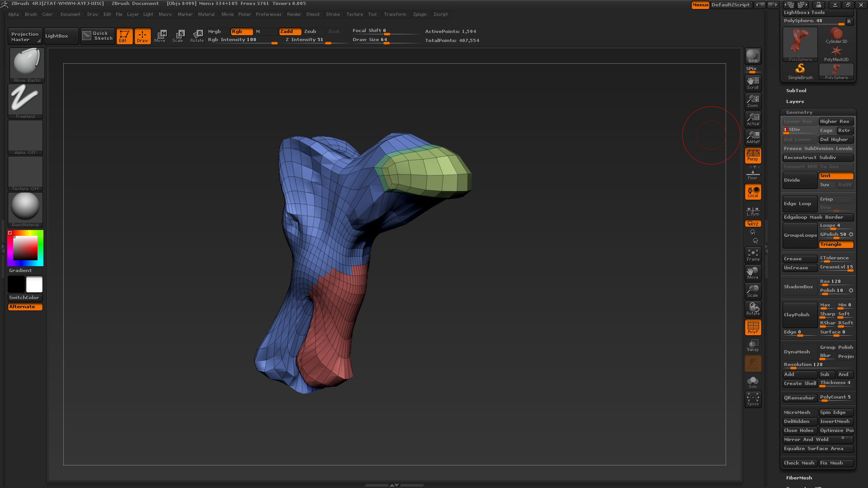868x488 pixels.
Task: Pick a color from the color picker
Action: 25,248
